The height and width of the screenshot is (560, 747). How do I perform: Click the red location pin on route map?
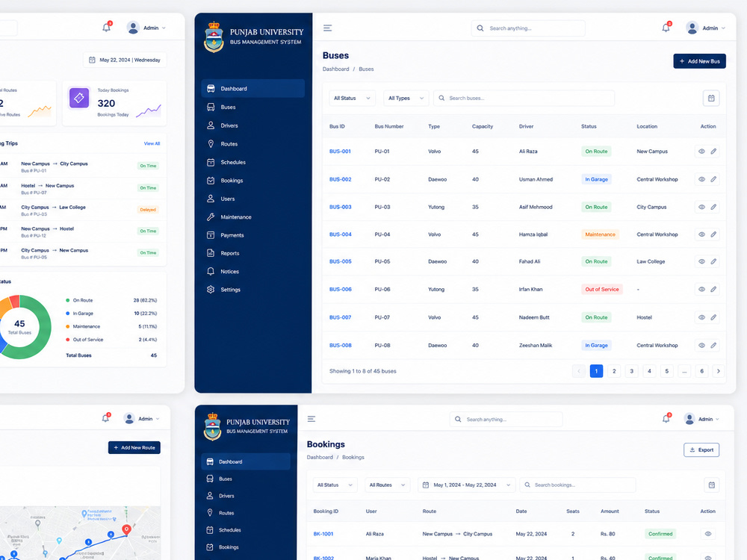(x=126, y=529)
